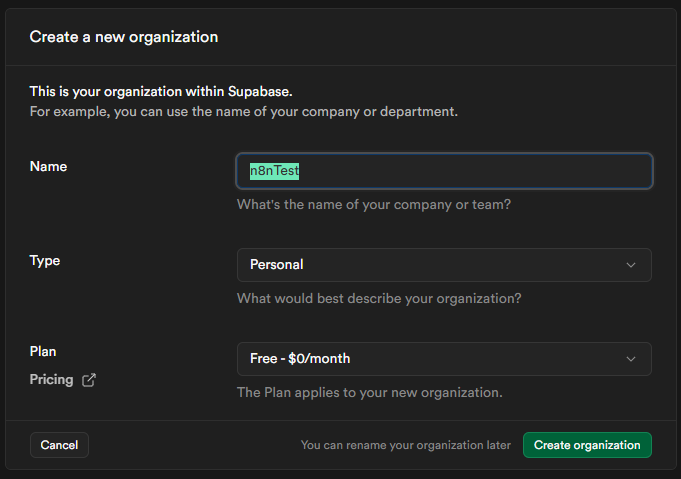681x479 pixels.
Task: Click the highlighted n8nTest text
Action: [x=274, y=171]
